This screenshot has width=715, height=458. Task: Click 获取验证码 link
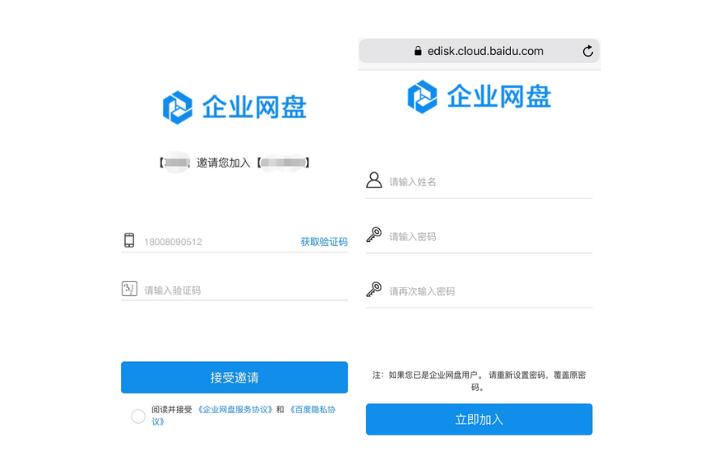click(324, 242)
